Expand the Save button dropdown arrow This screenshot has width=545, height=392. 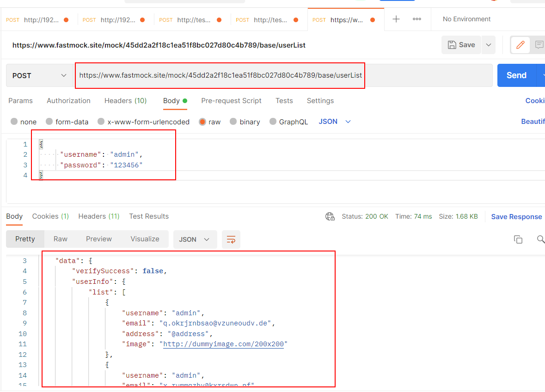(x=489, y=45)
